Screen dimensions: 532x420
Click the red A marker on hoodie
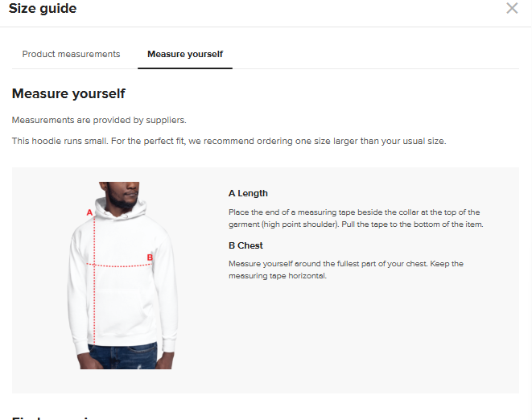pos(89,212)
